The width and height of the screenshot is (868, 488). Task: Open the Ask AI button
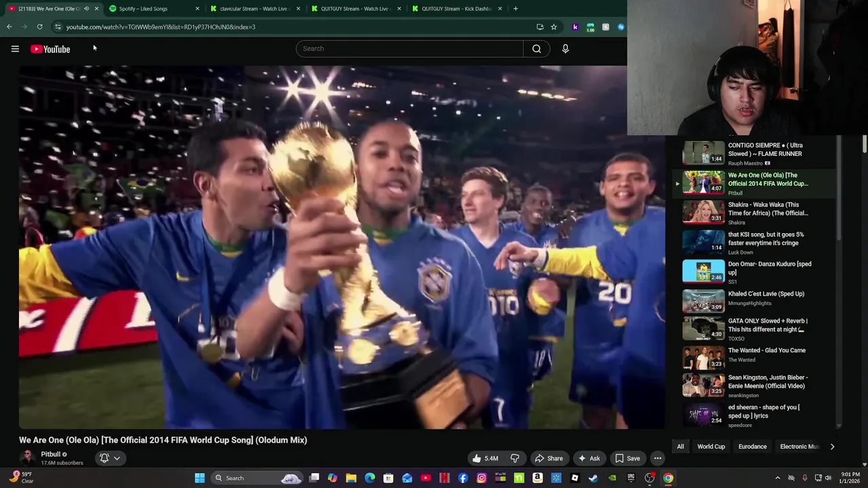[x=589, y=458]
